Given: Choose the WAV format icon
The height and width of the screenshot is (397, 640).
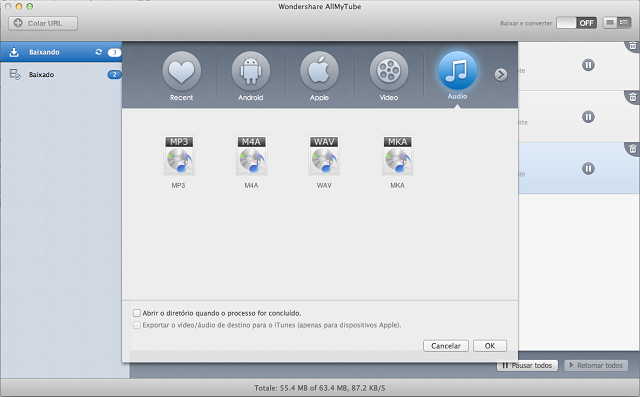Looking at the screenshot, I should coord(324,155).
